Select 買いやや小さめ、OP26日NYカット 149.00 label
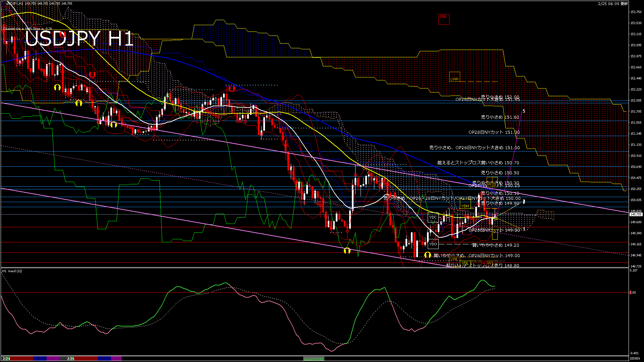Screen dimensions: 644x362 click(x=477, y=255)
